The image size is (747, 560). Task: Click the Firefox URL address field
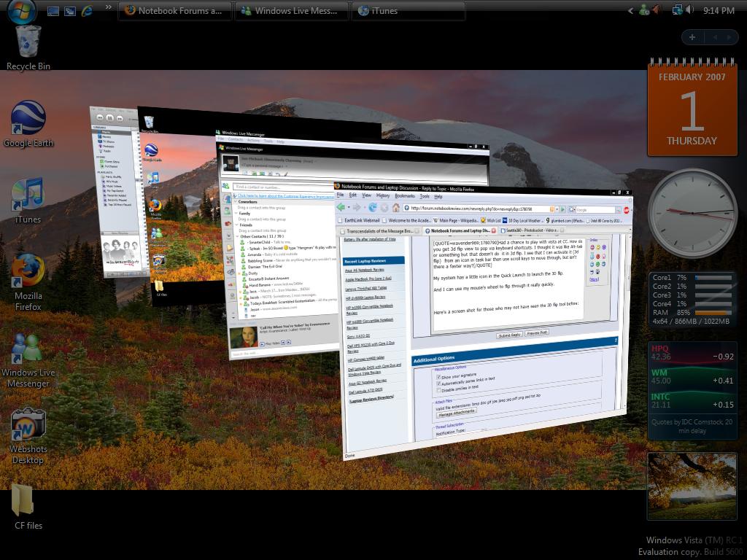[479, 209]
